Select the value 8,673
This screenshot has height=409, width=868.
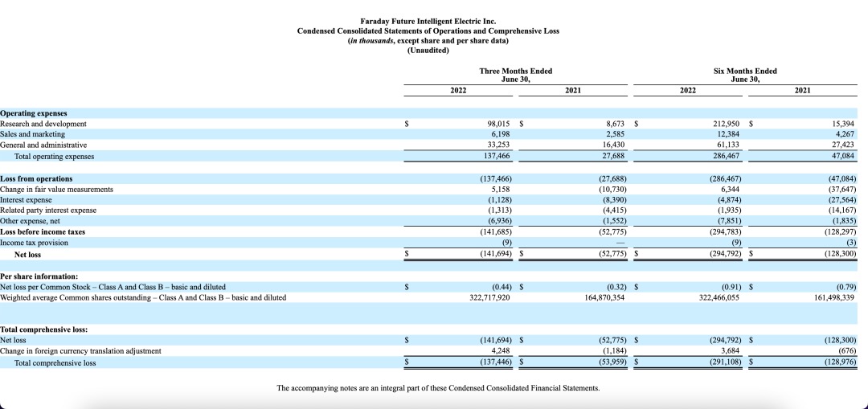(x=616, y=124)
